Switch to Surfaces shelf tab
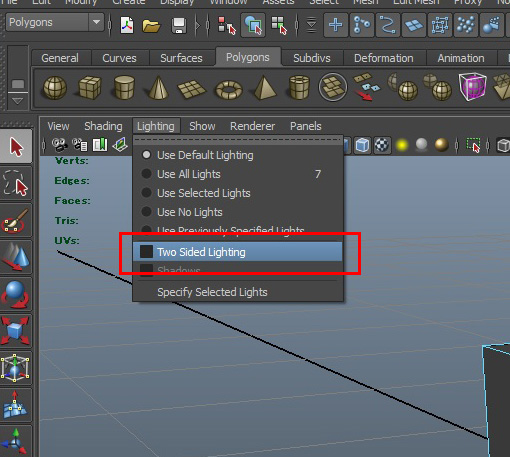The height and width of the screenshot is (457, 510). [181, 58]
